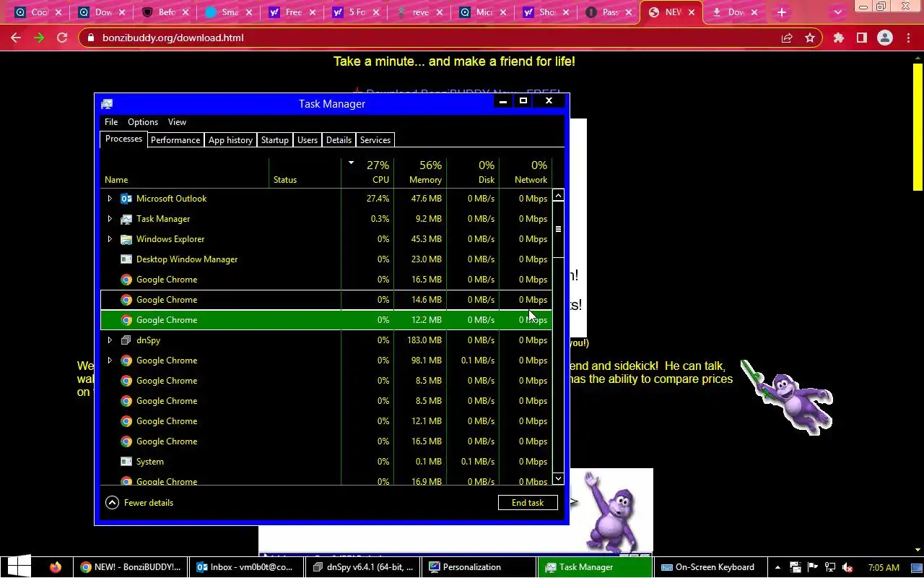Image resolution: width=924 pixels, height=578 pixels.
Task: Open the View menu in Task Manager
Action: point(177,122)
